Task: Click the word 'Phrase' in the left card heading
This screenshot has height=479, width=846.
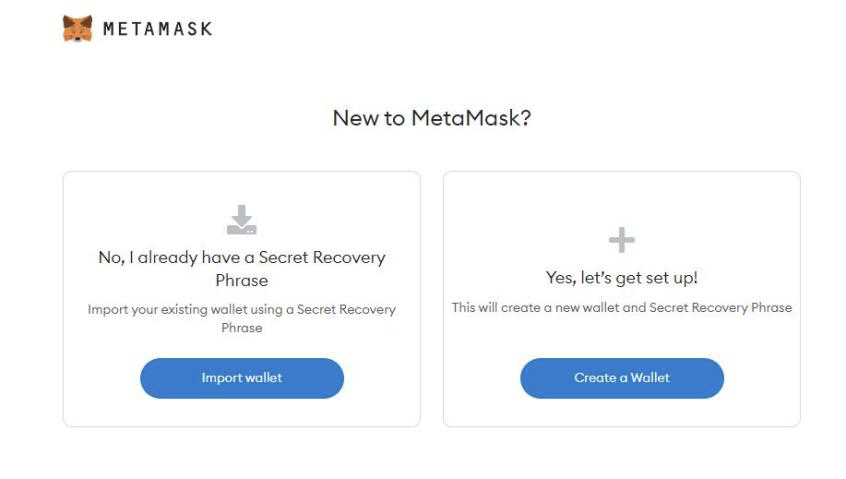Action: tap(242, 280)
